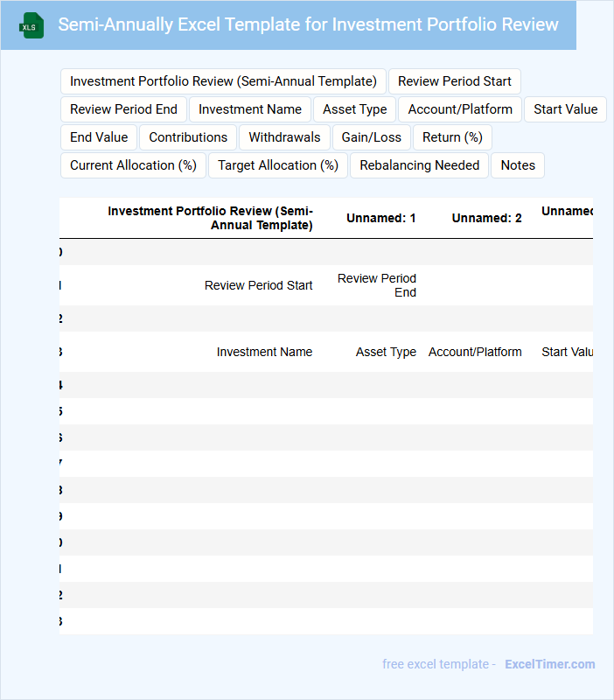Screen dimensions: 614x700
Task: Choose the 'Gain/Loss' tag
Action: point(371,137)
